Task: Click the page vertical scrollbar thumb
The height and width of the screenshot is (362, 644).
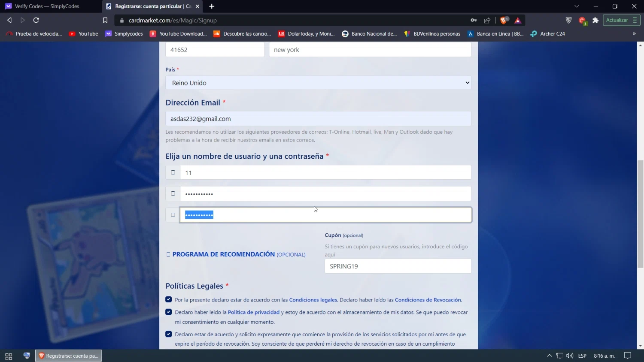Action: 641,214
